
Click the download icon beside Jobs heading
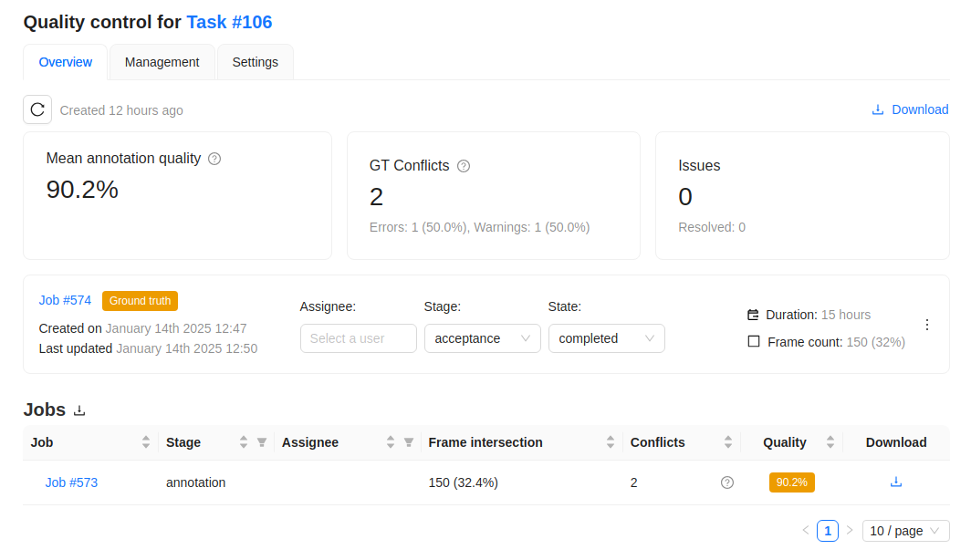point(79,410)
